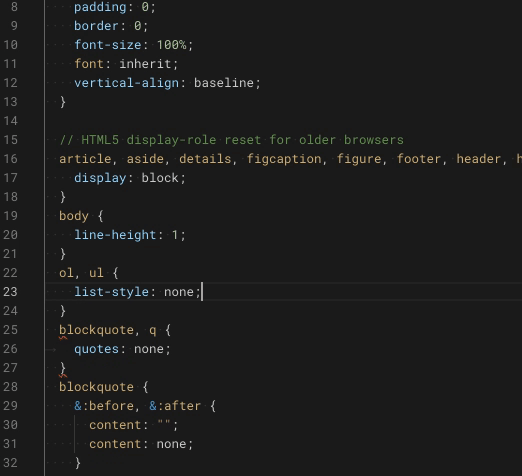
Task: Click 'content: none;' declaration
Action: pyautogui.click(x=141, y=444)
